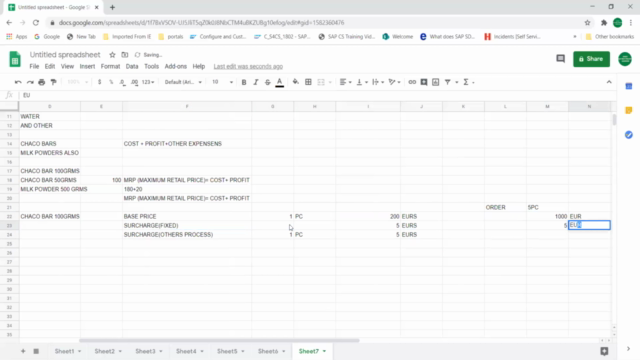Toggle strikethrough formatting
Screen dimensions: 640x360
tap(267, 82)
